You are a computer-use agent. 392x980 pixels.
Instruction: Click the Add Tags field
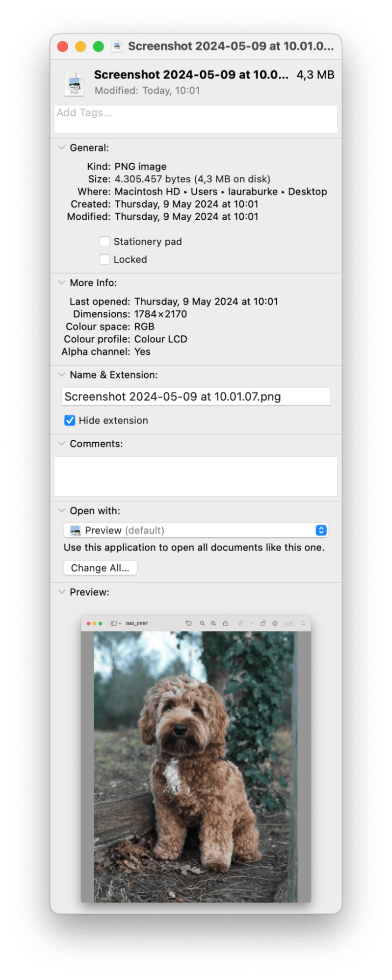coord(196,119)
